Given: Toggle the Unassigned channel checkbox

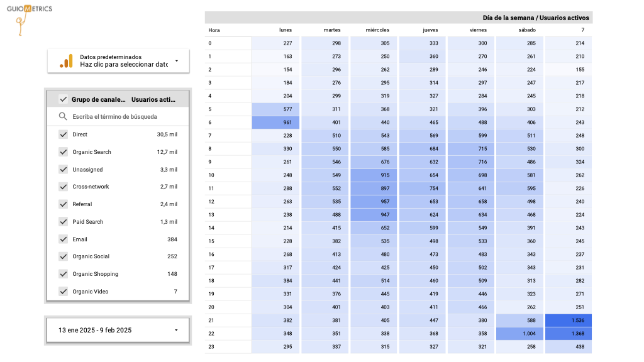Looking at the screenshot, I should click(x=63, y=170).
